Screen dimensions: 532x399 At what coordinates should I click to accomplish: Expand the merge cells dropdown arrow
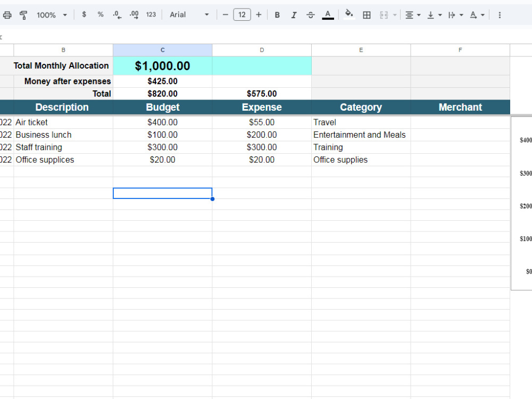(395, 15)
